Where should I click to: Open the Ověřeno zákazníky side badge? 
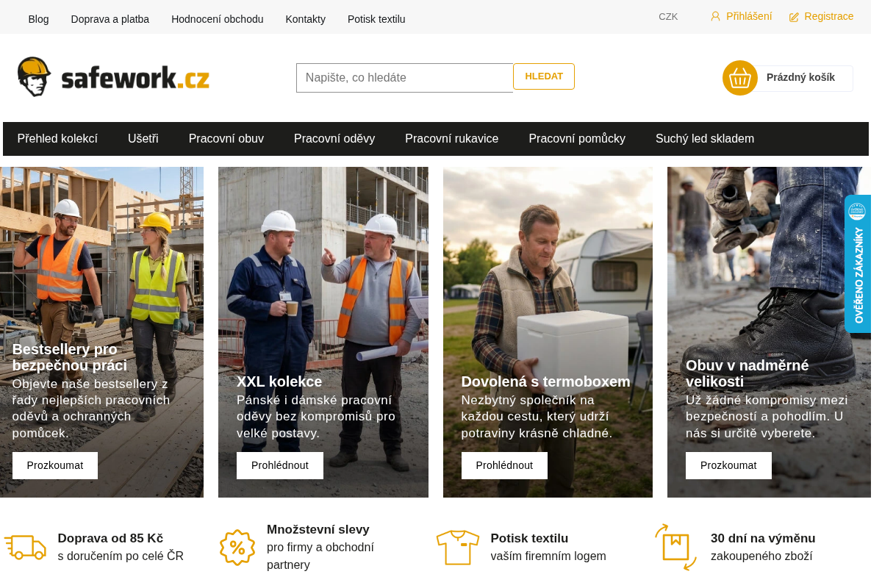point(858,264)
